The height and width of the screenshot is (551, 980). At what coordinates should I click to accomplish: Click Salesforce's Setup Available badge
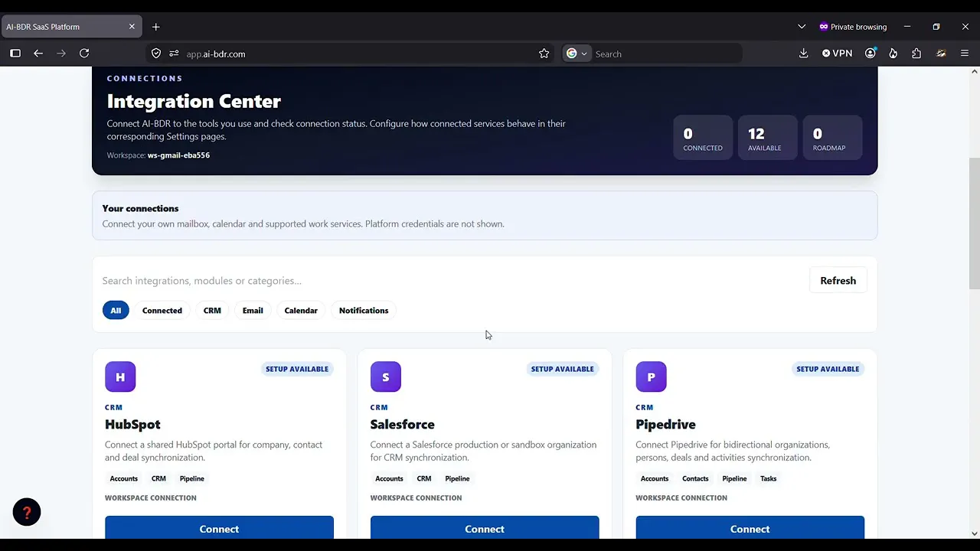click(x=563, y=369)
